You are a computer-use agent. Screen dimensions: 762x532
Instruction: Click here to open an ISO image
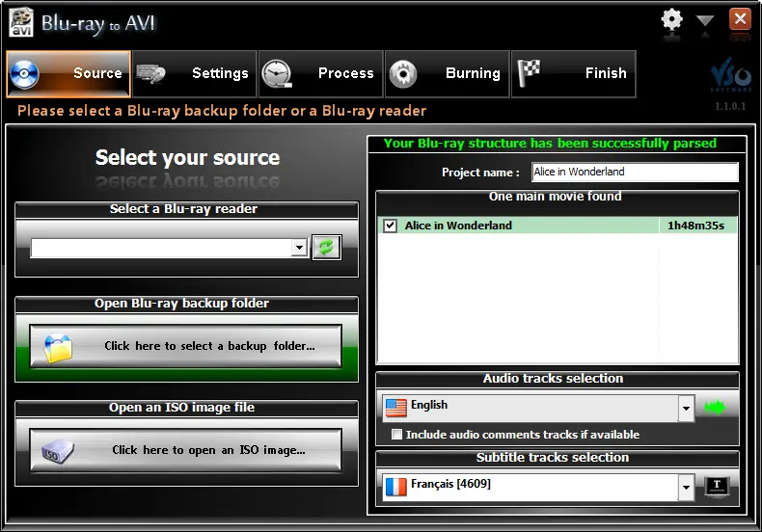coord(185,450)
